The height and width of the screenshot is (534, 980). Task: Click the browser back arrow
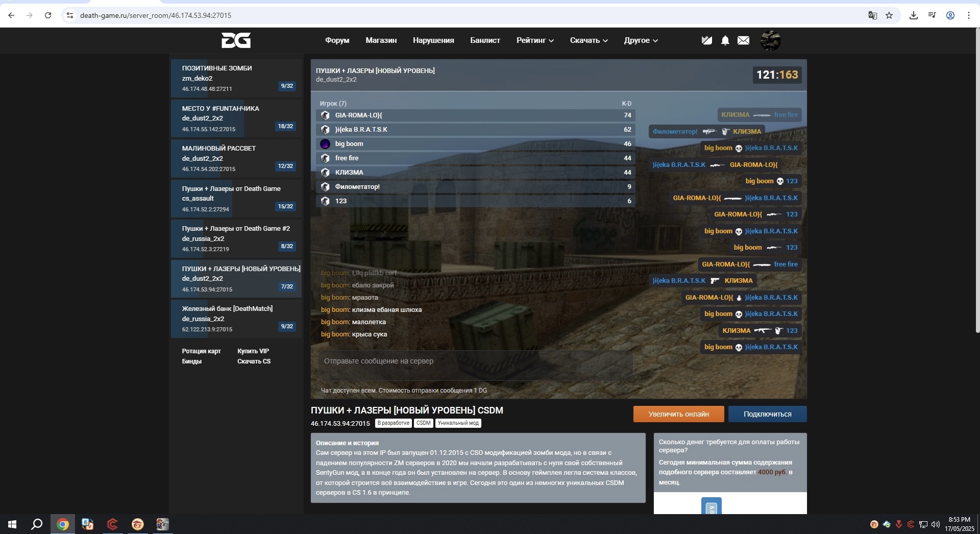point(11,15)
